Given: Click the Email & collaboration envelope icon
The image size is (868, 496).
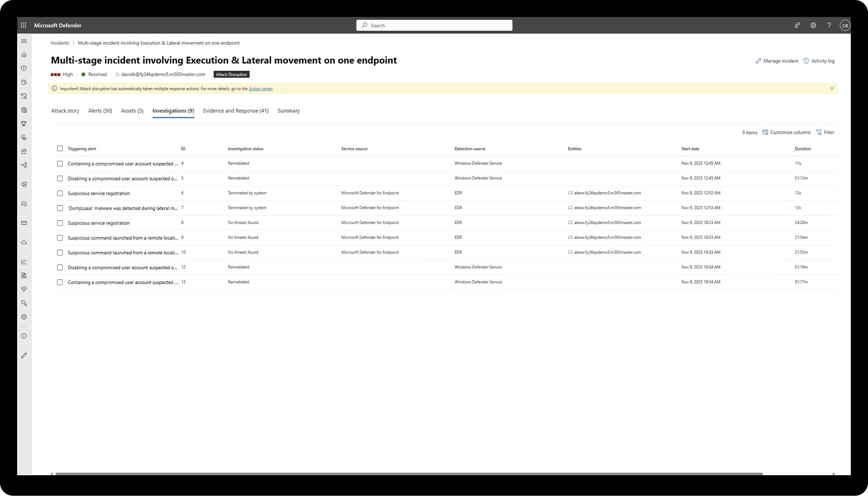Looking at the screenshot, I should 24,223.
